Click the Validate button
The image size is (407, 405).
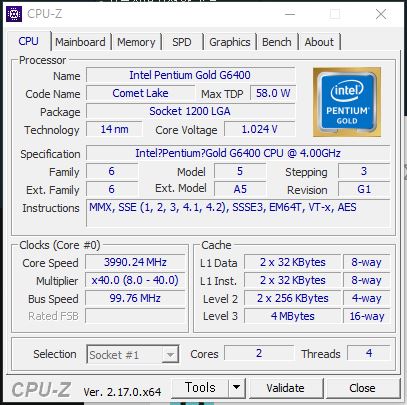click(286, 388)
